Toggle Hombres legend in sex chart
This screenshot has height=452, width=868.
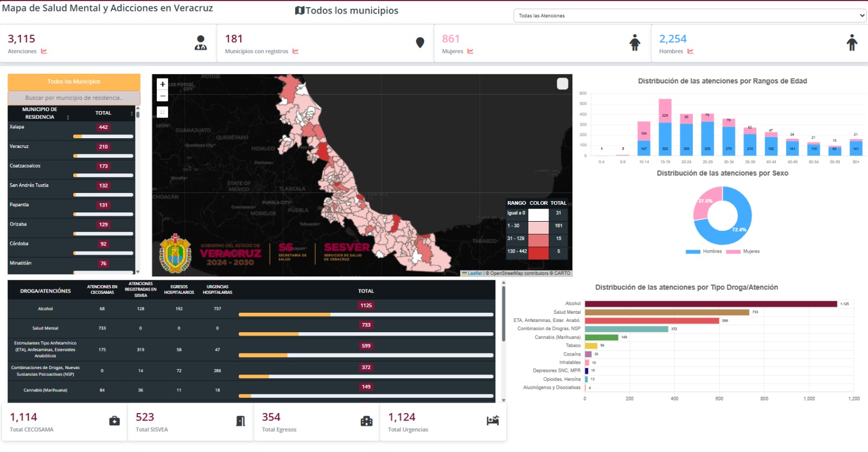pos(704,251)
